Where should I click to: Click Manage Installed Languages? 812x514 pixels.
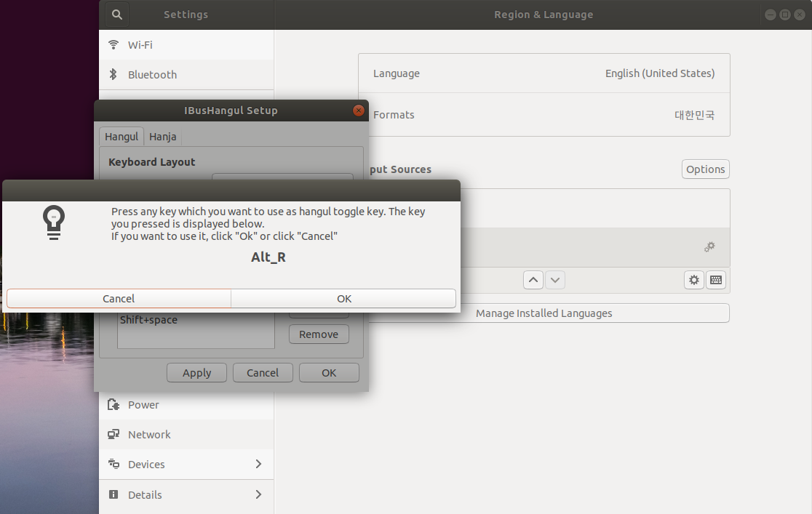(x=544, y=313)
